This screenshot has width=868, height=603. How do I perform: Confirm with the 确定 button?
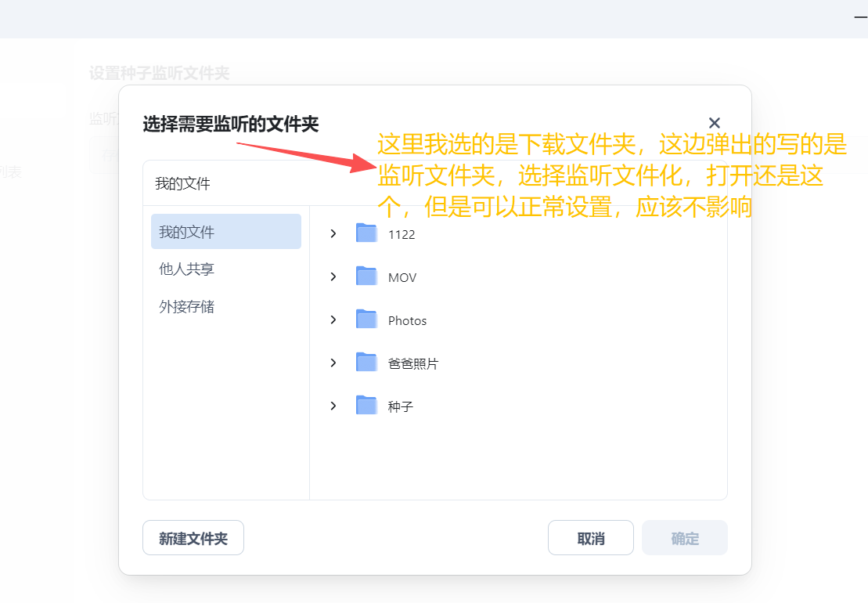[685, 538]
